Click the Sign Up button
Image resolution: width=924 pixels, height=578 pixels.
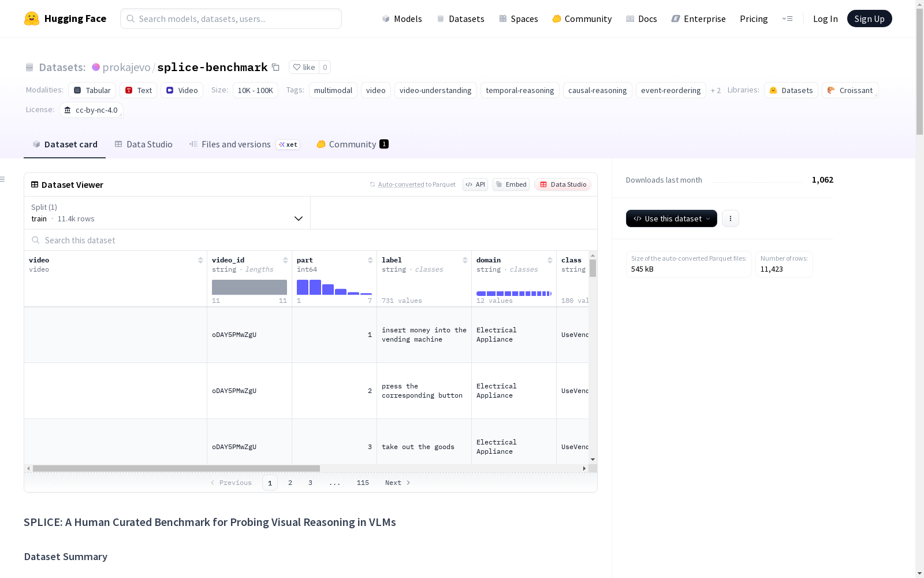(x=870, y=18)
